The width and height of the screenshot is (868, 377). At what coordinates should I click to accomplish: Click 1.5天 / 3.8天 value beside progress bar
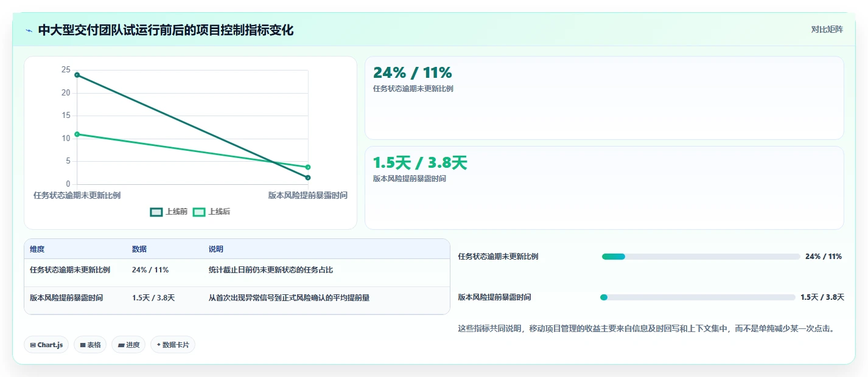(822, 297)
